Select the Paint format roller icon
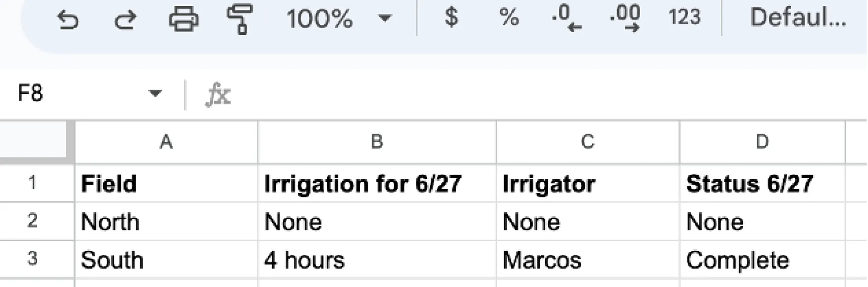 point(240,19)
